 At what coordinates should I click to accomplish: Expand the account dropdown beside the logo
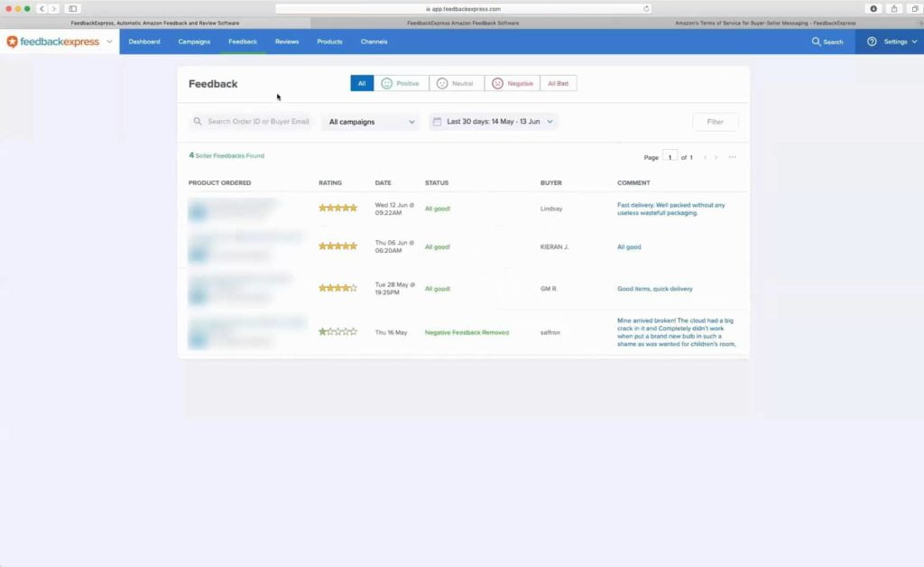click(109, 42)
